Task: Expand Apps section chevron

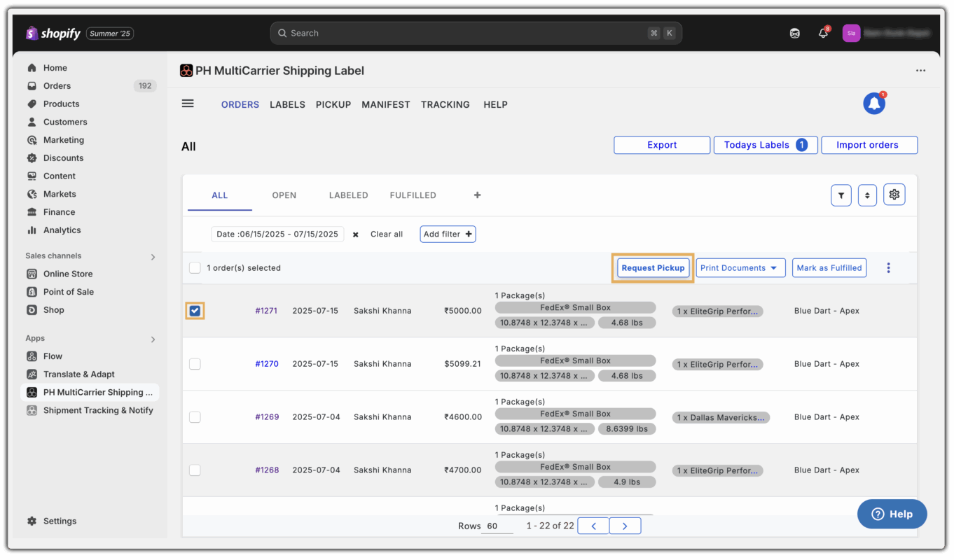Action: coord(153,339)
